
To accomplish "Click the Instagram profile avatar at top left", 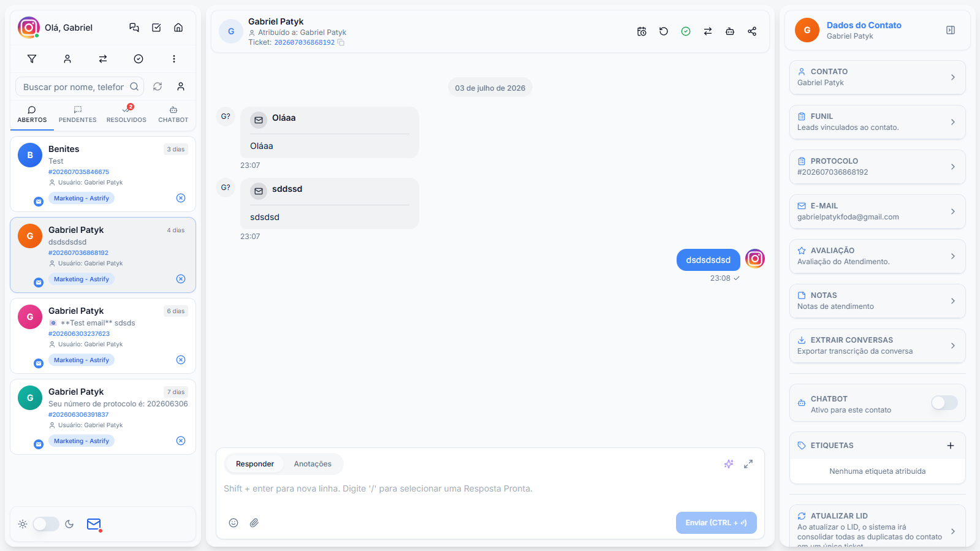I will pos(29,28).
